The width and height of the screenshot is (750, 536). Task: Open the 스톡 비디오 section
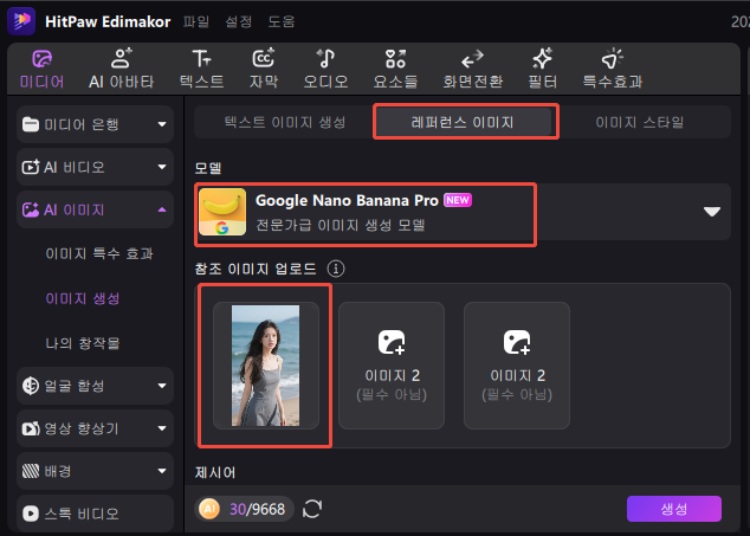click(x=95, y=514)
